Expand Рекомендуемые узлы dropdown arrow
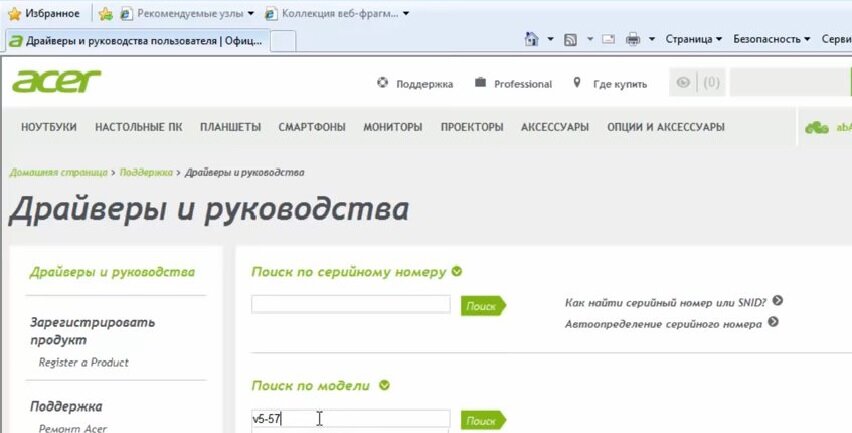Viewport: 852px width, 433px height. coord(250,14)
